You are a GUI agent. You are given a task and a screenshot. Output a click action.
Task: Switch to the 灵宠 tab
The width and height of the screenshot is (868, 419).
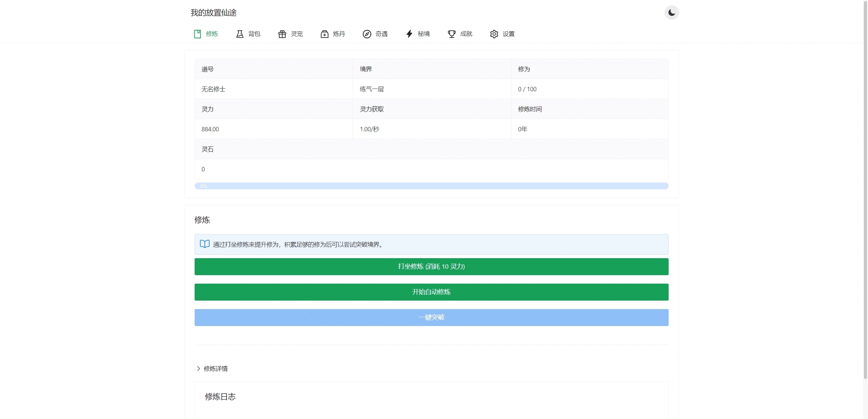pos(297,34)
